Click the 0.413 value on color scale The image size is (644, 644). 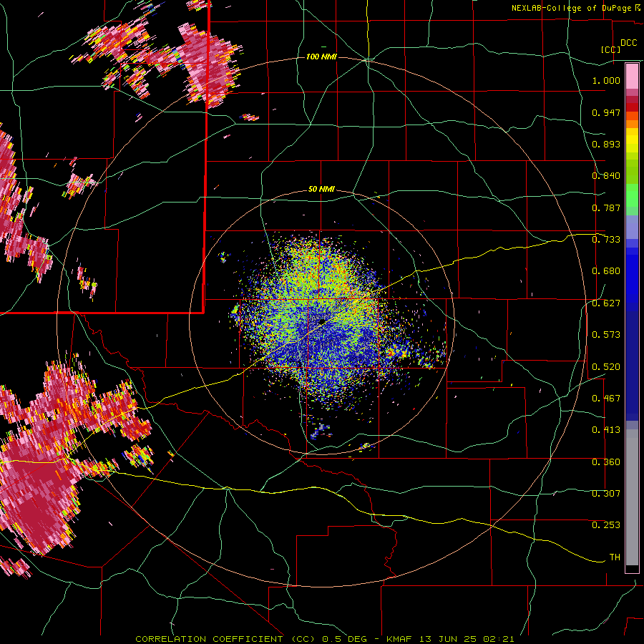tap(606, 430)
